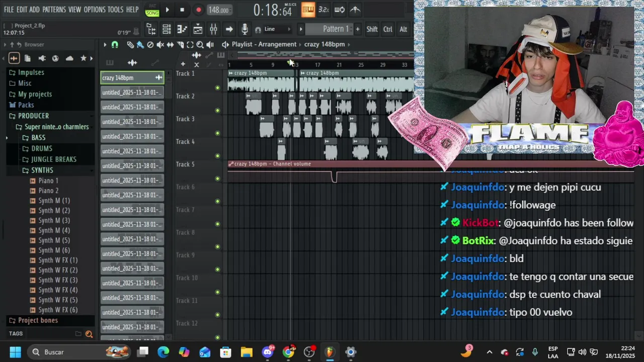Open the OPTIONS menu
Image resolution: width=644 pixels, height=362 pixels.
tap(95, 10)
